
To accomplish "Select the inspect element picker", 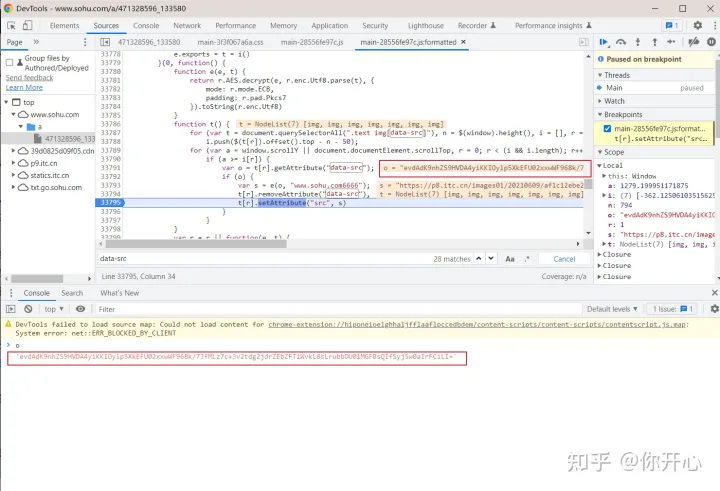I will pyautogui.click(x=12, y=25).
